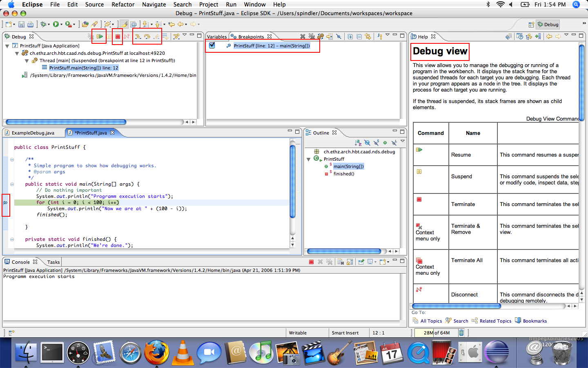Click the breakpoint marker in editor gutter
The height and width of the screenshot is (368, 588).
tap(6, 202)
